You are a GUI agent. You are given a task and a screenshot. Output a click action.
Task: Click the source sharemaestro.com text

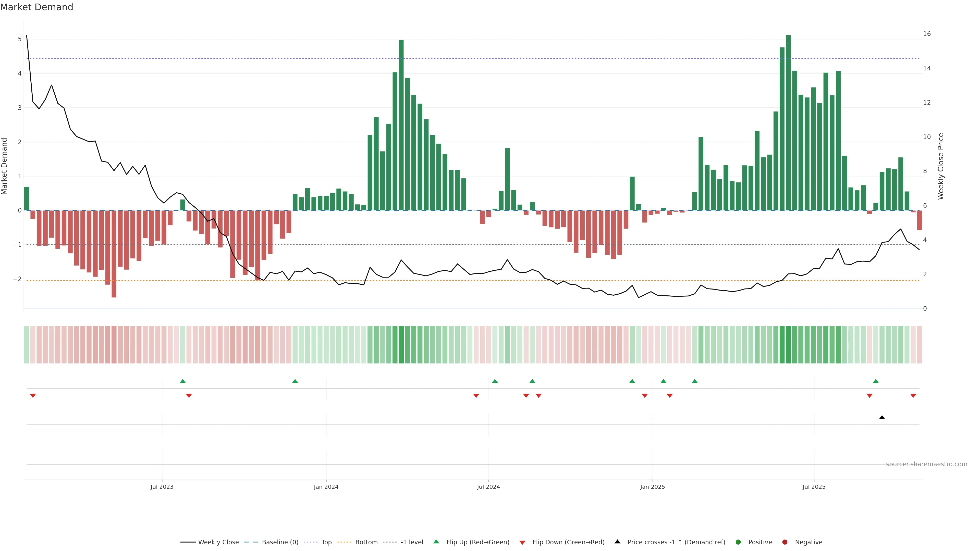click(926, 464)
